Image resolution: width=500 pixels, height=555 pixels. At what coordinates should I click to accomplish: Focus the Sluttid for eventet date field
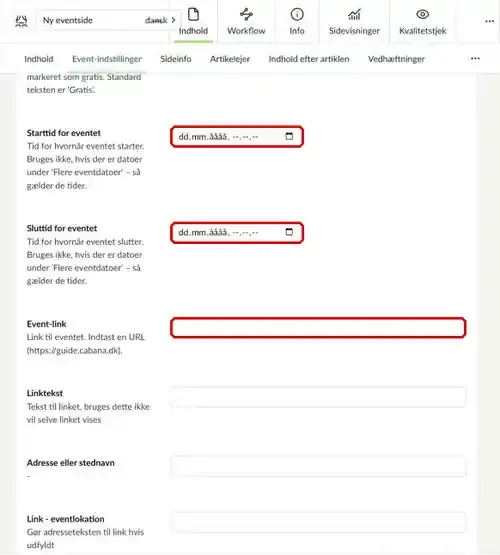[237, 233]
